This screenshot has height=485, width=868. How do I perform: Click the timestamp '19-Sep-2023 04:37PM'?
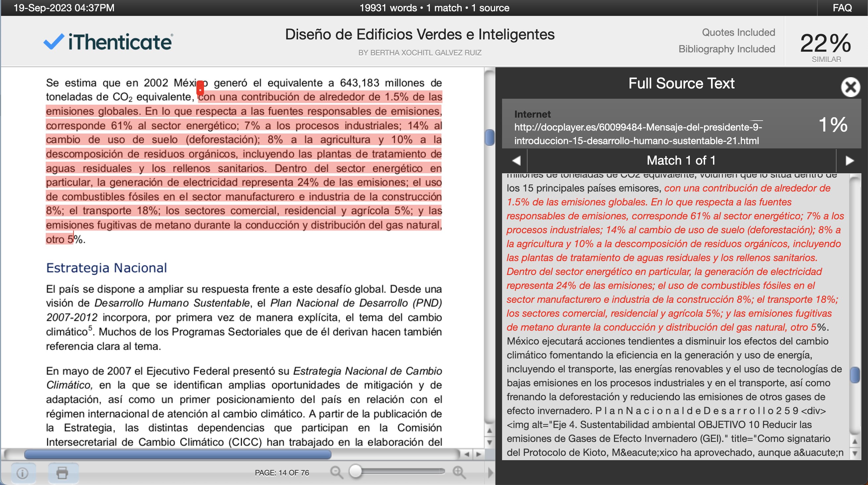[64, 7]
